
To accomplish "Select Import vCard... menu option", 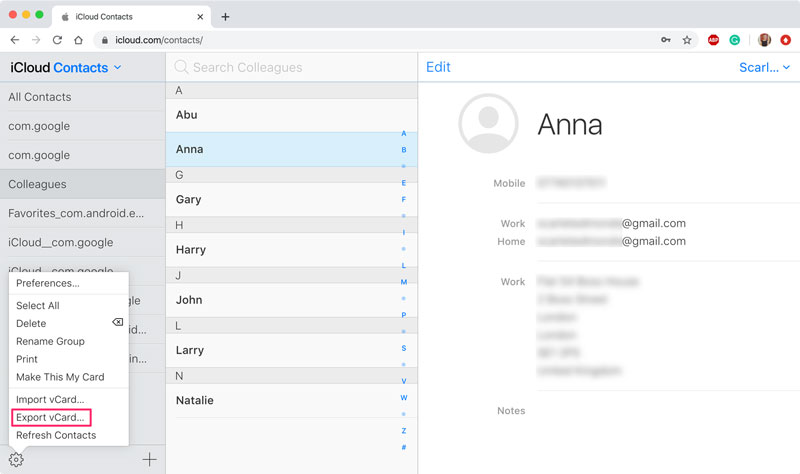I will click(x=50, y=400).
